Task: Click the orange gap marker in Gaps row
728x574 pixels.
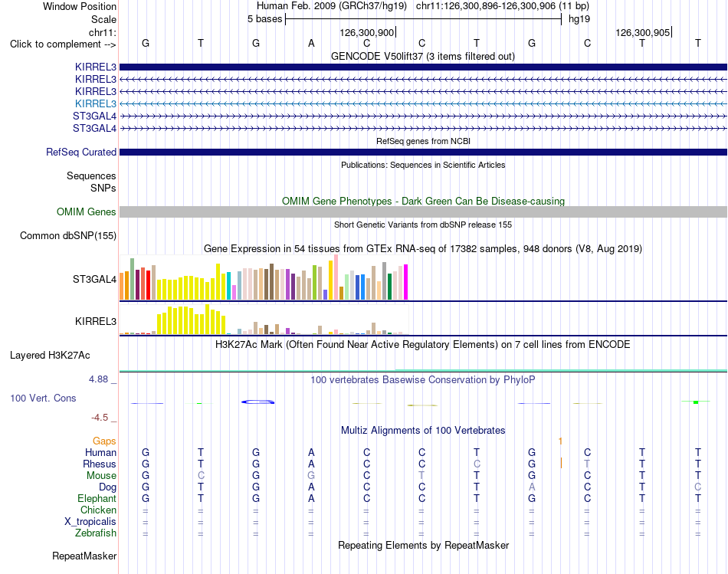Action: click(x=560, y=441)
